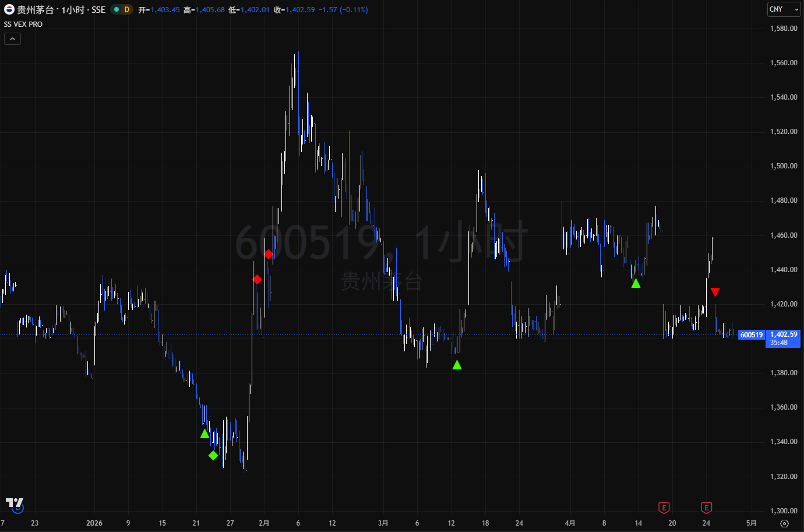Viewport: 804px width, 532px height.
Task: Click the 1,580.00 price axis label
Action: pos(784,29)
